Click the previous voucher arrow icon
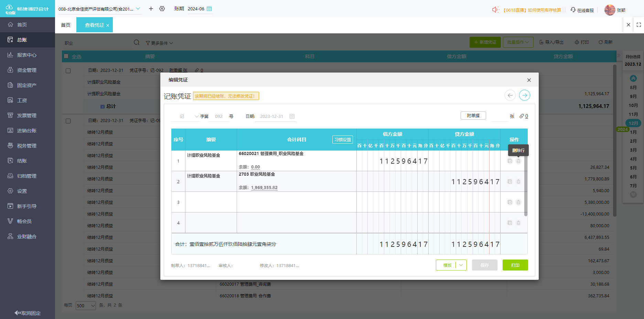The image size is (644, 319). (x=510, y=95)
